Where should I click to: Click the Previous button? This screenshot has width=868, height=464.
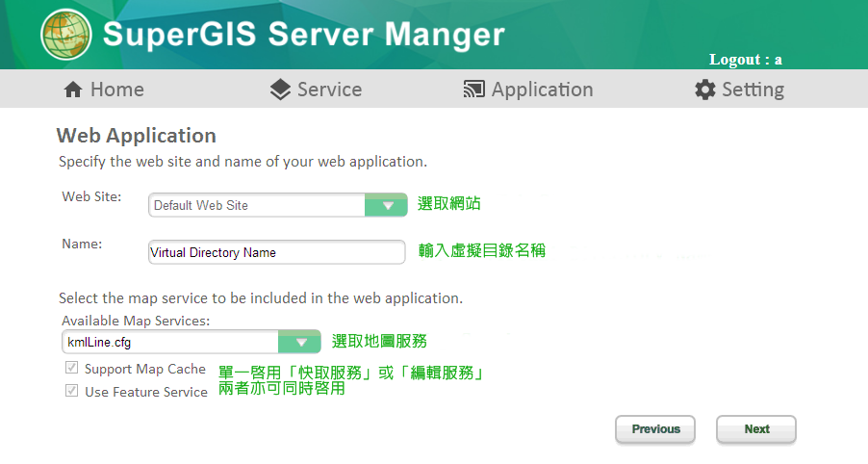point(655,429)
